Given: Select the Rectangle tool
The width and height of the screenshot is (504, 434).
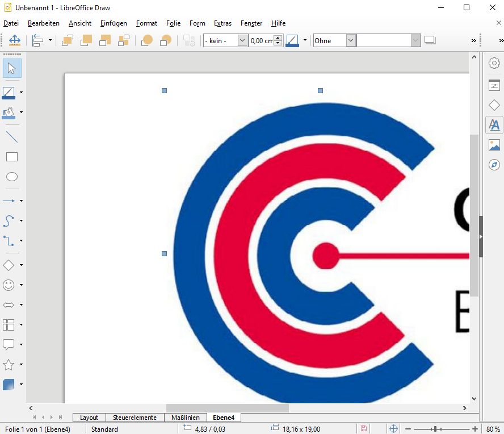Looking at the screenshot, I should pos(12,157).
